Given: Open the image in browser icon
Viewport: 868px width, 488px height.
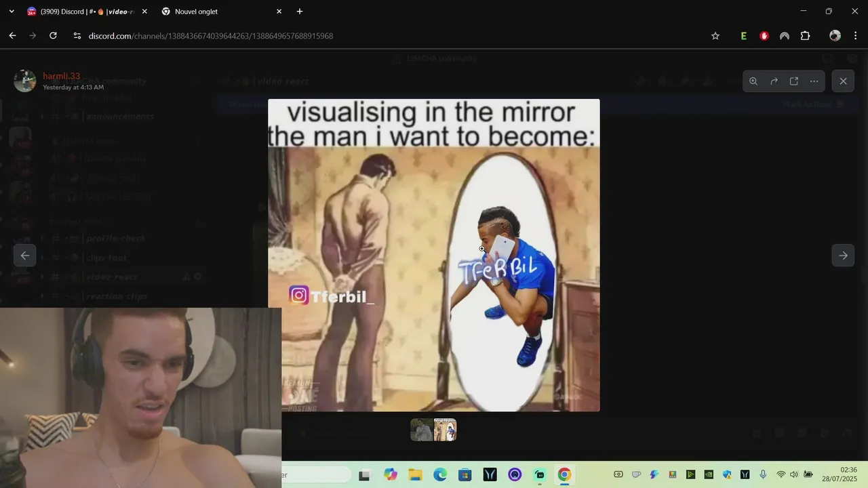Looking at the screenshot, I should pos(794,81).
